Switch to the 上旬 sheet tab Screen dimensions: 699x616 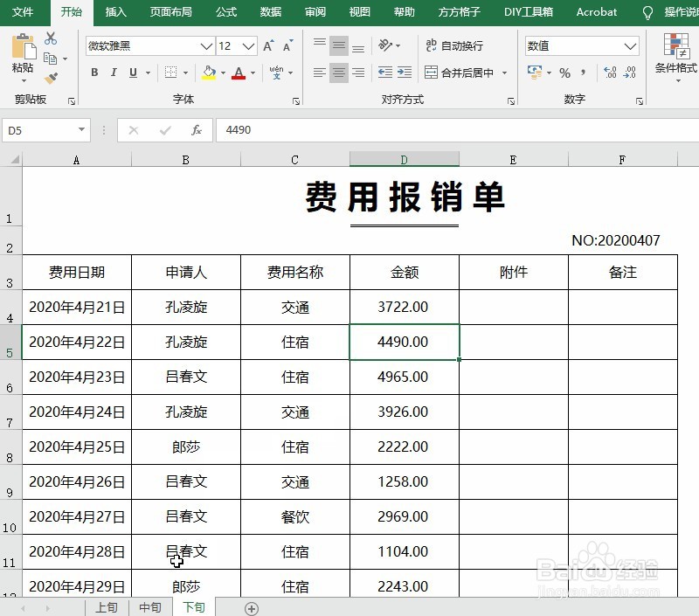pyautogui.click(x=107, y=606)
